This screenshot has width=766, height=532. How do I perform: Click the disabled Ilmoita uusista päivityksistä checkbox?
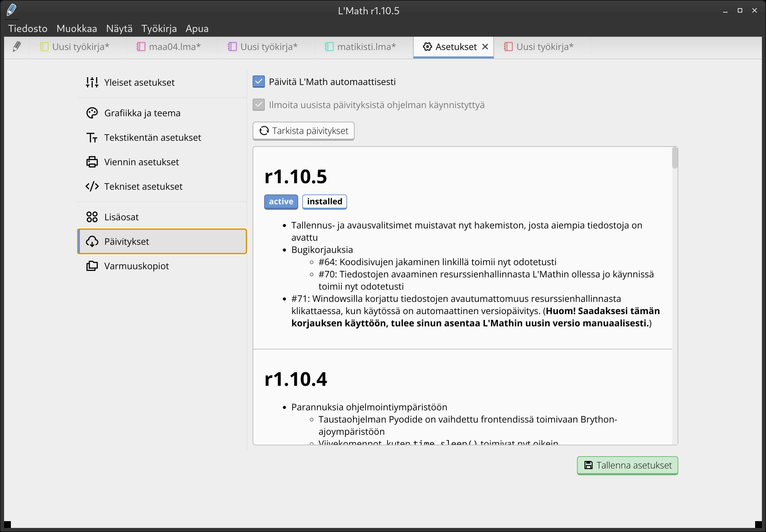click(x=259, y=105)
